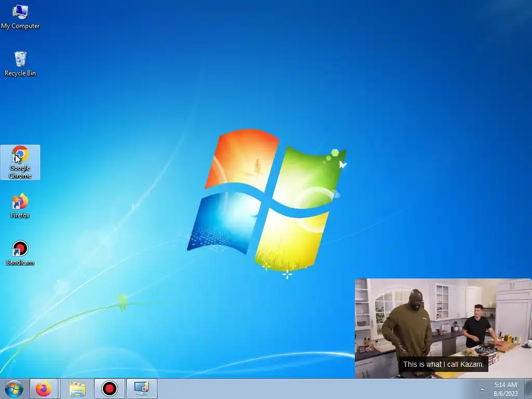Open the monitor display icon in taskbar
The width and height of the screenshot is (532, 399).
[x=142, y=389]
